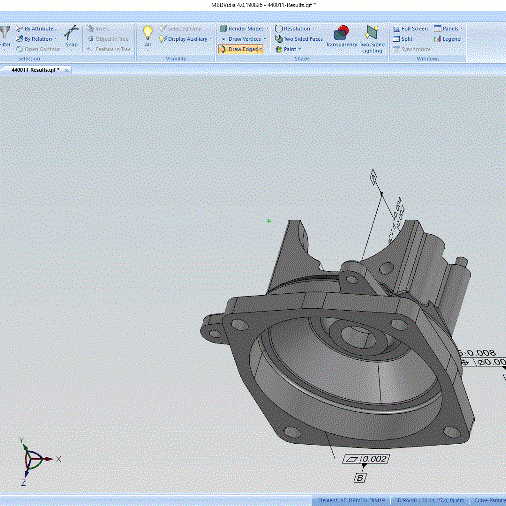Open the Resolution dropdown arrow
The width and height of the screenshot is (506, 506).
pyautogui.click(x=313, y=29)
